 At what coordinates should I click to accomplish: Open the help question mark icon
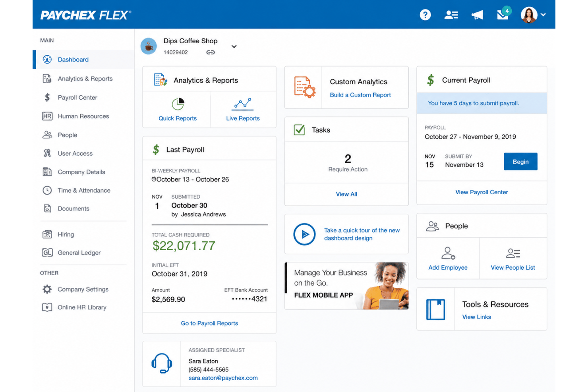[x=425, y=15]
